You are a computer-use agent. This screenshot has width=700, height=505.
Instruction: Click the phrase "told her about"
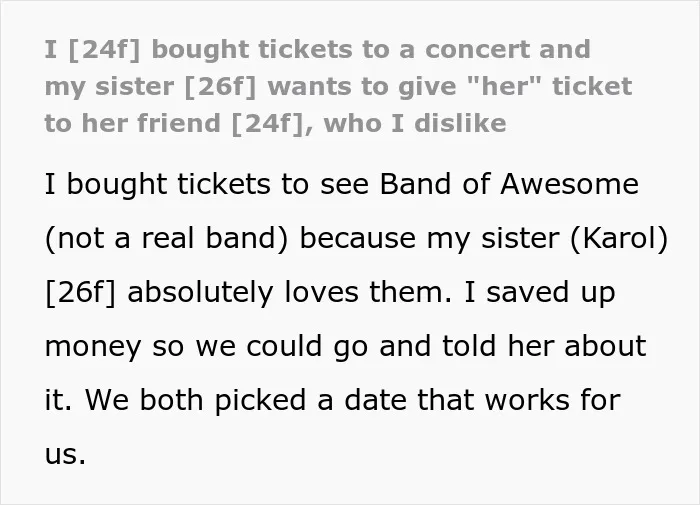coord(544,345)
